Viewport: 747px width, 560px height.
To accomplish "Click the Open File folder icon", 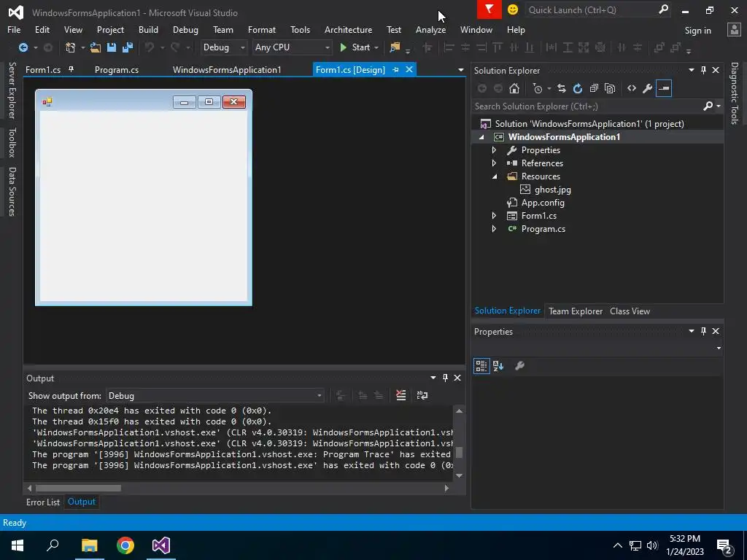I will [96, 47].
